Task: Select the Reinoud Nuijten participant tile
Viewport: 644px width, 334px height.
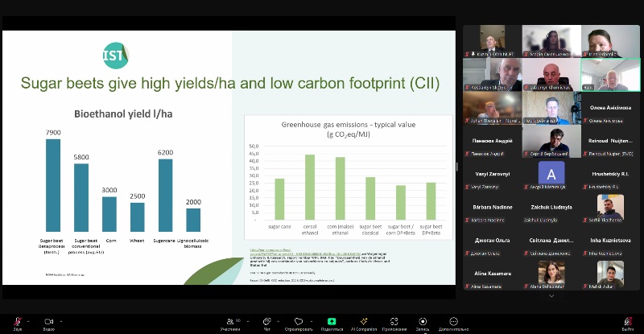Action: coord(610,142)
